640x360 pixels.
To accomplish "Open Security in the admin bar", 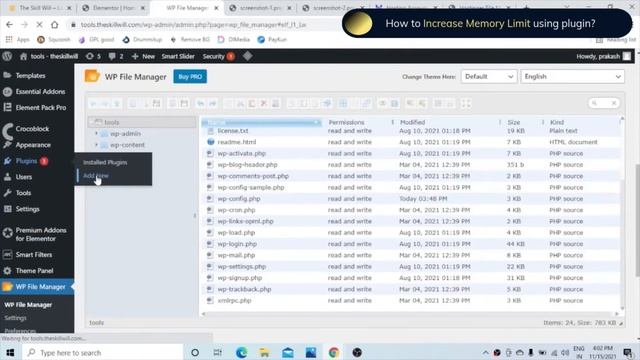I will coord(218,56).
